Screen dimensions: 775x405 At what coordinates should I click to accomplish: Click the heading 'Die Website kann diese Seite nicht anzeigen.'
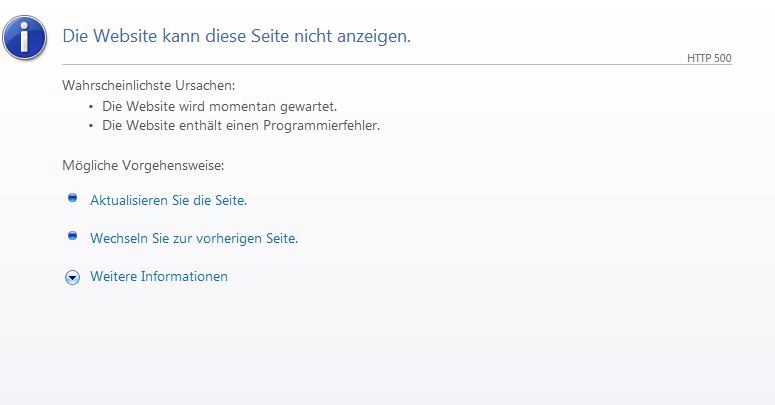pos(237,36)
